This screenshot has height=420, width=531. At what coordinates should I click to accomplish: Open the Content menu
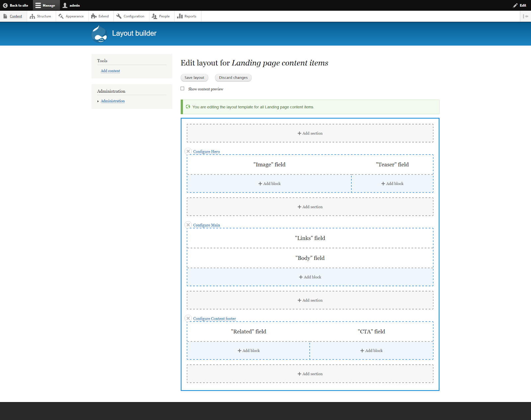coord(13,16)
